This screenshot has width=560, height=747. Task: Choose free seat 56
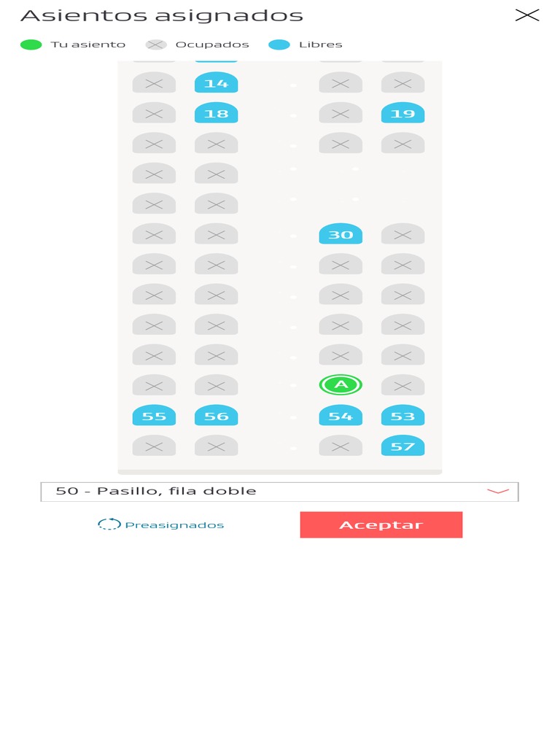click(216, 416)
